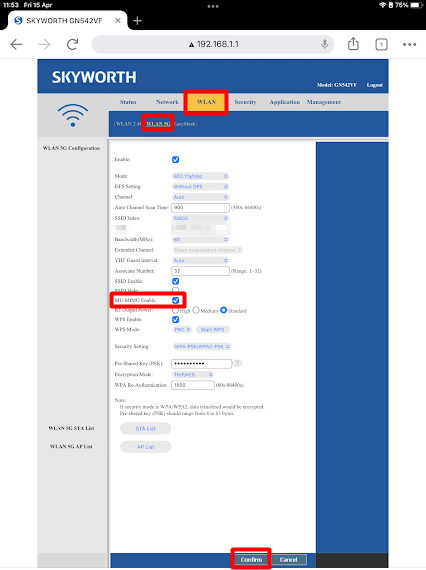Click the Auto Channel Scan Time field

click(x=200, y=208)
